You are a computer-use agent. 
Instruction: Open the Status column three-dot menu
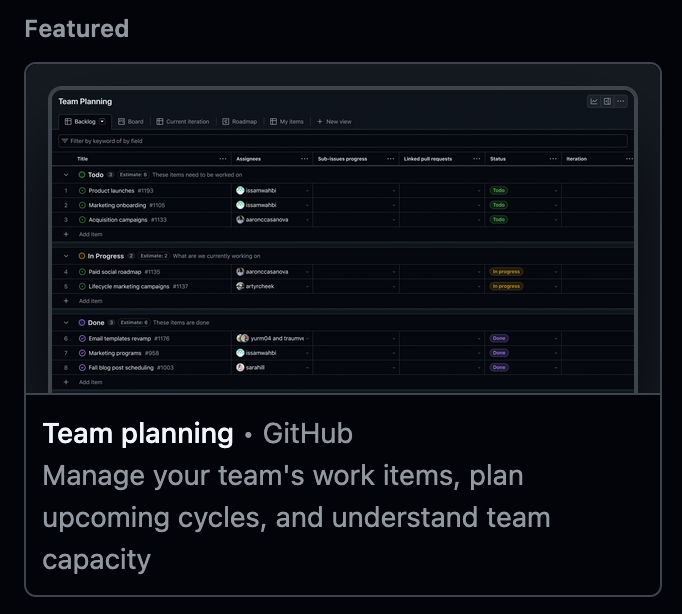tap(553, 159)
